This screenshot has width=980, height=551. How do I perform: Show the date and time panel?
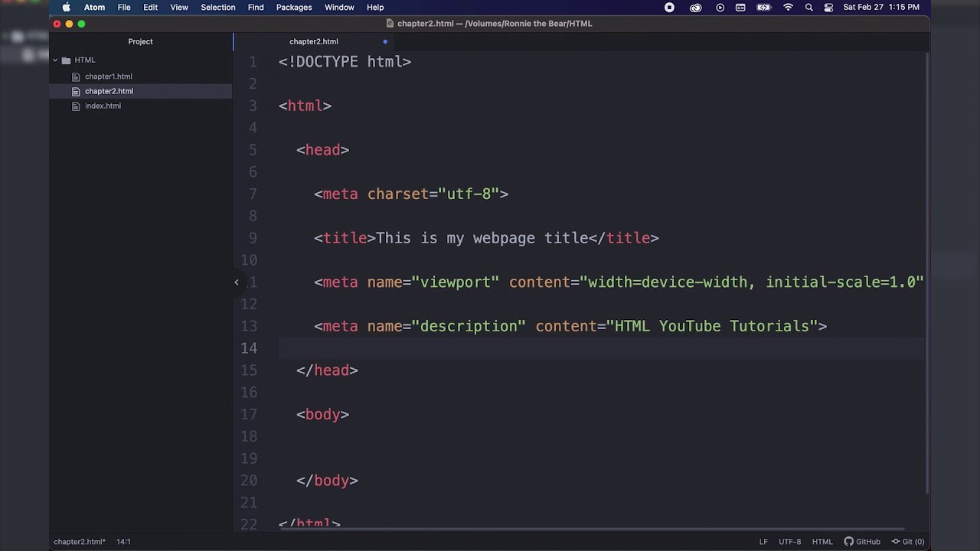pos(881,8)
